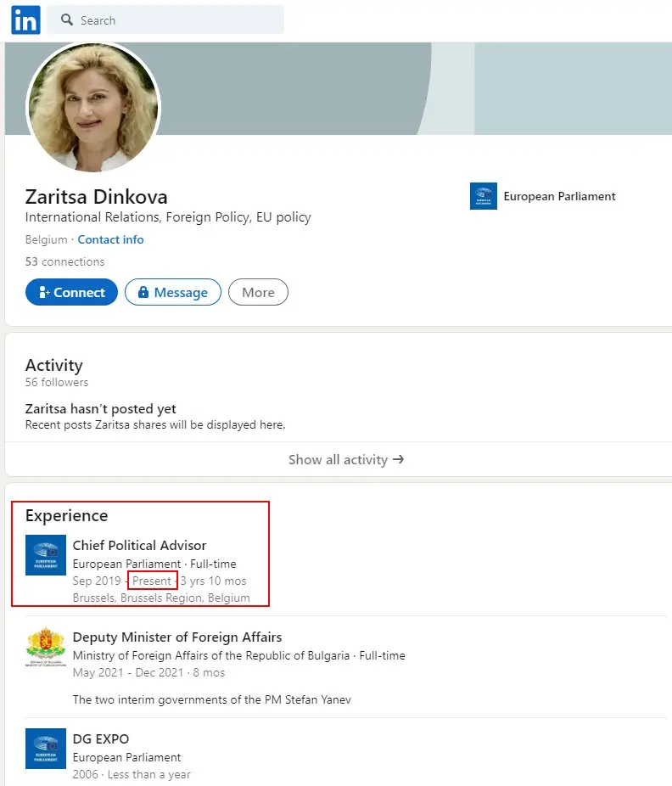Open the Contact info link

pyautogui.click(x=110, y=239)
